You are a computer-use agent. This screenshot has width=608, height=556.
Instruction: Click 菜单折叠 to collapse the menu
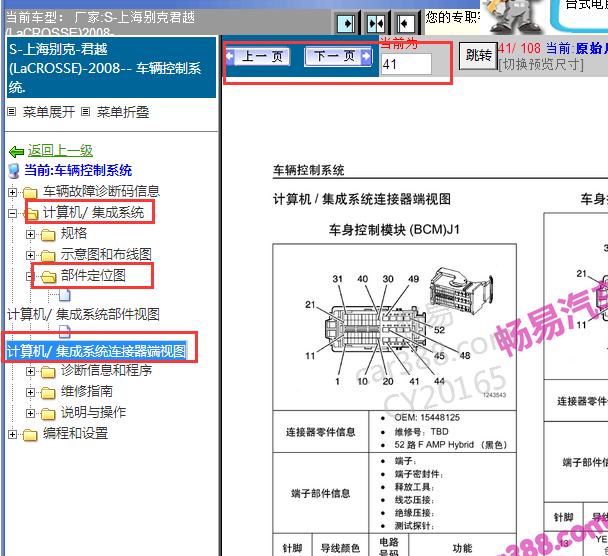(x=123, y=112)
